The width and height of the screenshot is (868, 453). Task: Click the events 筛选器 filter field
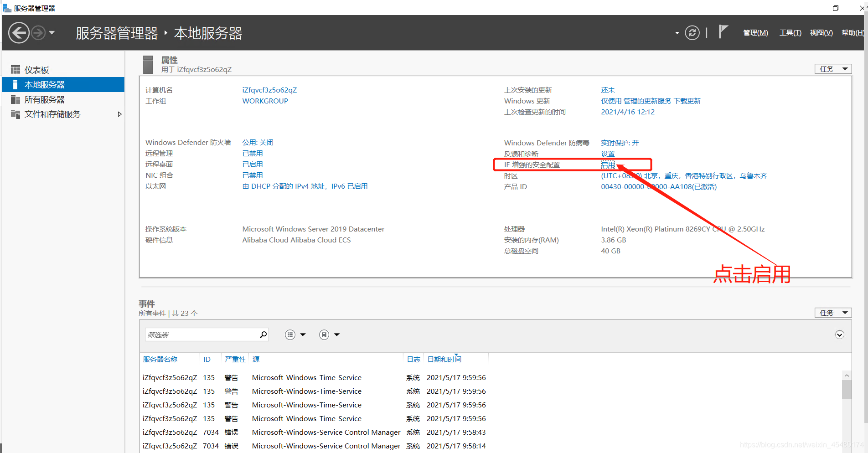pyautogui.click(x=201, y=335)
